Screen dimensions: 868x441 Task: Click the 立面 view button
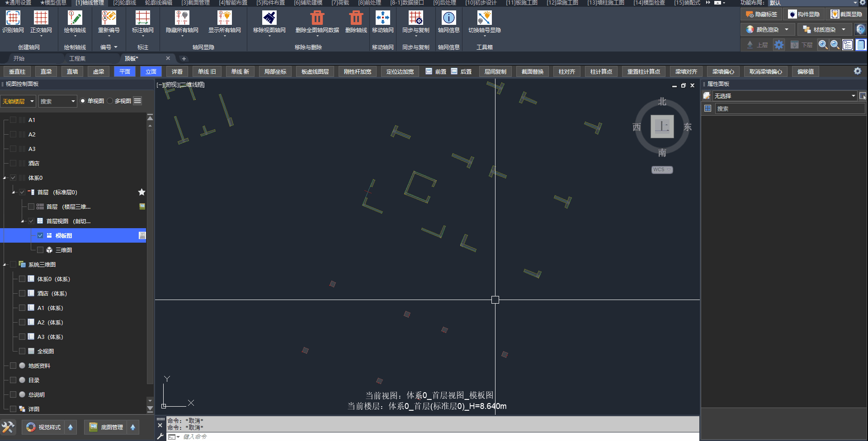[x=151, y=71]
